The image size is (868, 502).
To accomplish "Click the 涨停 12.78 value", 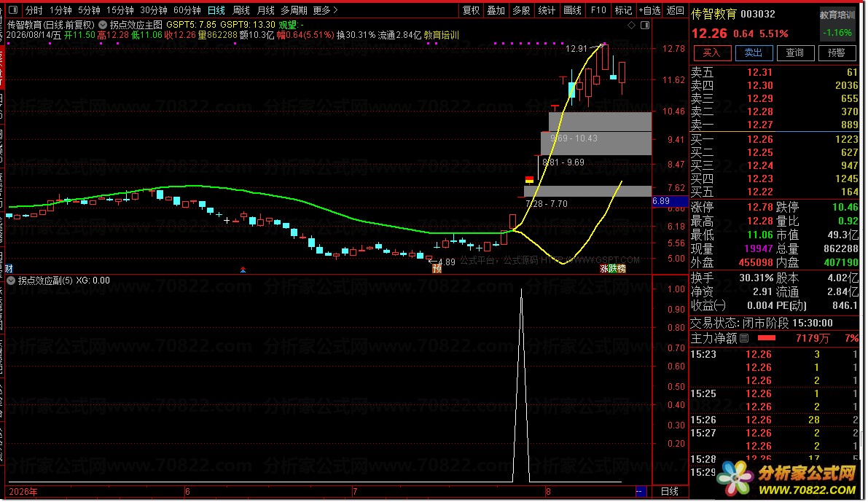I will (759, 207).
